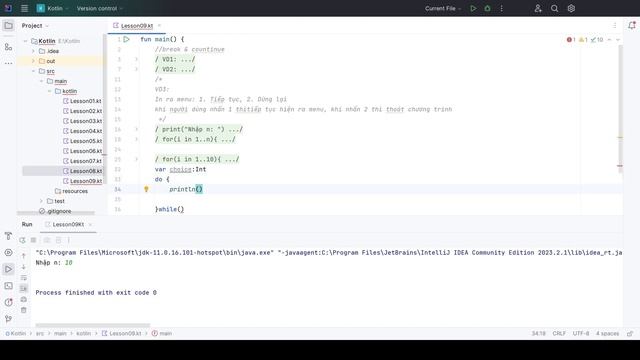Collapse the Kotlin root folder
The width and height of the screenshot is (640, 360).
(25, 41)
